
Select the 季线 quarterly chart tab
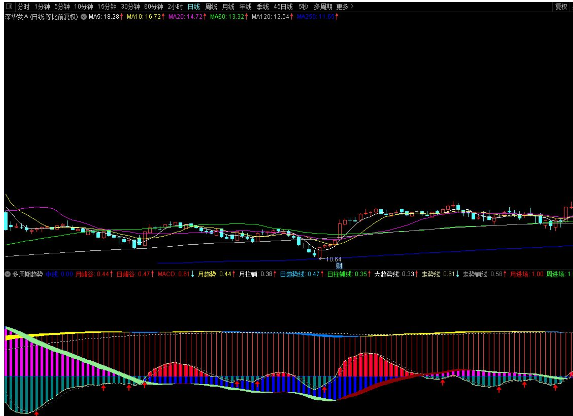(x=262, y=7)
